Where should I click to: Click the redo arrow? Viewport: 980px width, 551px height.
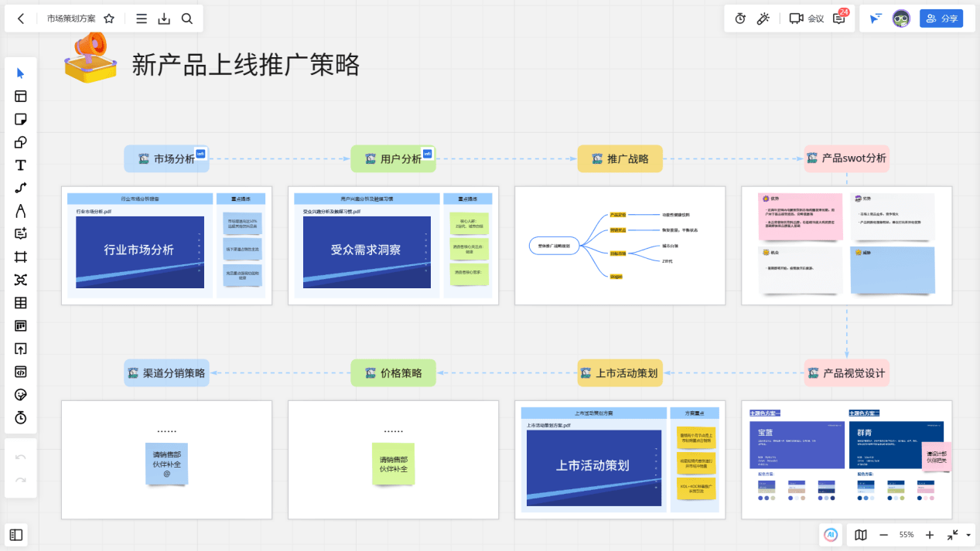[21, 480]
